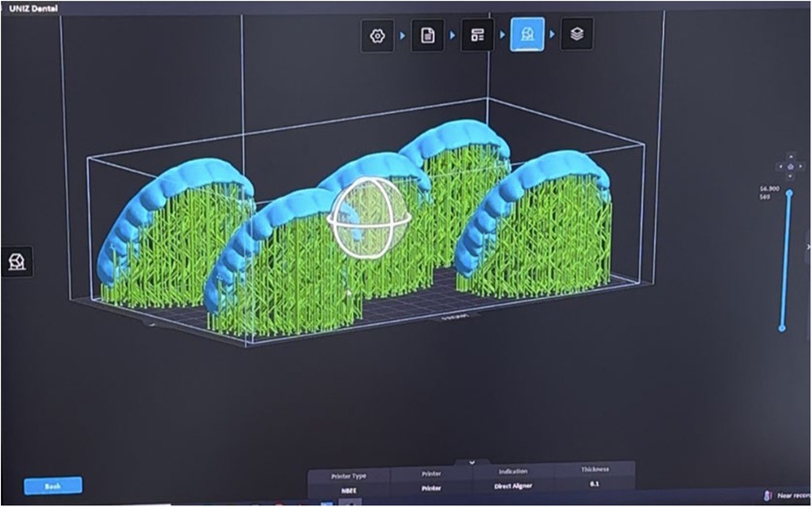Select the Direct Aligner indication setting
This screenshot has height=507, width=812.
point(512,487)
